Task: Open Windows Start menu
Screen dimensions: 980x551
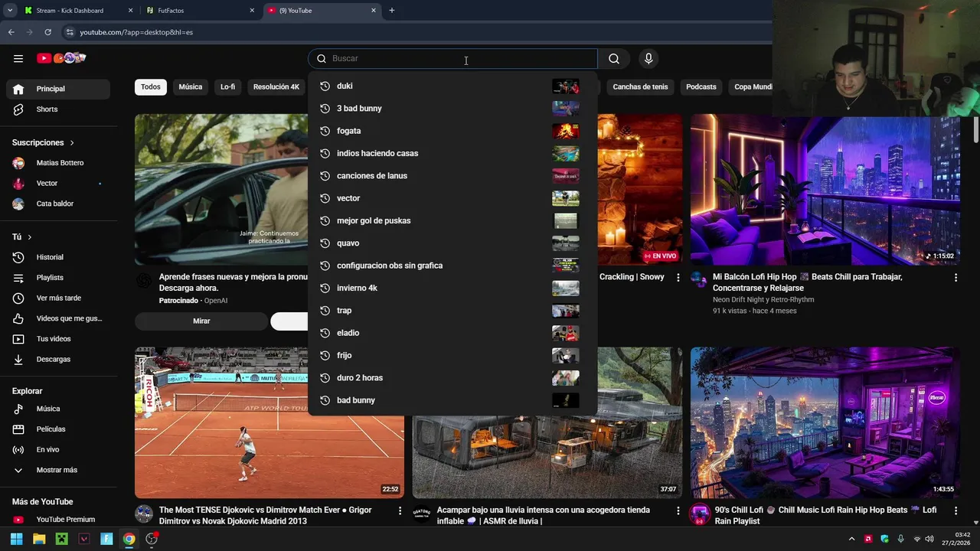Action: pos(16,539)
